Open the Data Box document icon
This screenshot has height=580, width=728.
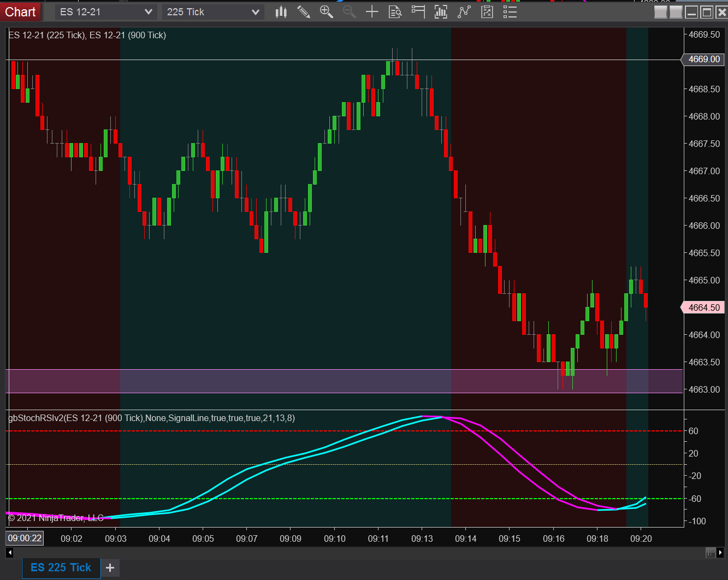[395, 11]
